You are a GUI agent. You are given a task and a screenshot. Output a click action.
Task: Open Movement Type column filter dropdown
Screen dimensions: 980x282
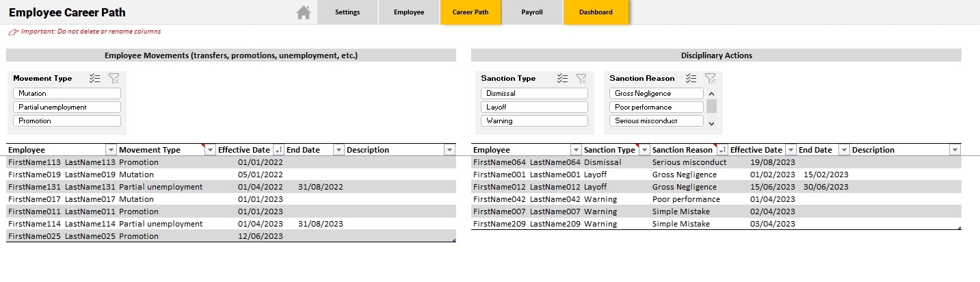(x=211, y=150)
